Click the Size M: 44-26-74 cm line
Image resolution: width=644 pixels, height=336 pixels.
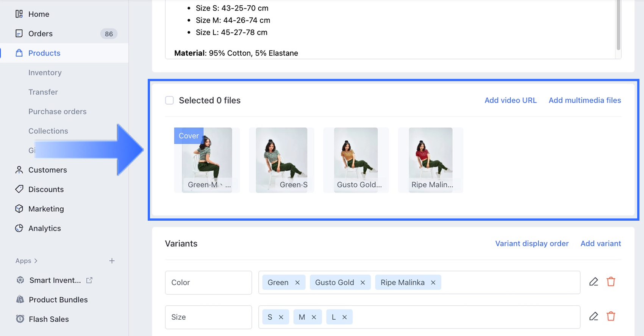click(x=233, y=20)
